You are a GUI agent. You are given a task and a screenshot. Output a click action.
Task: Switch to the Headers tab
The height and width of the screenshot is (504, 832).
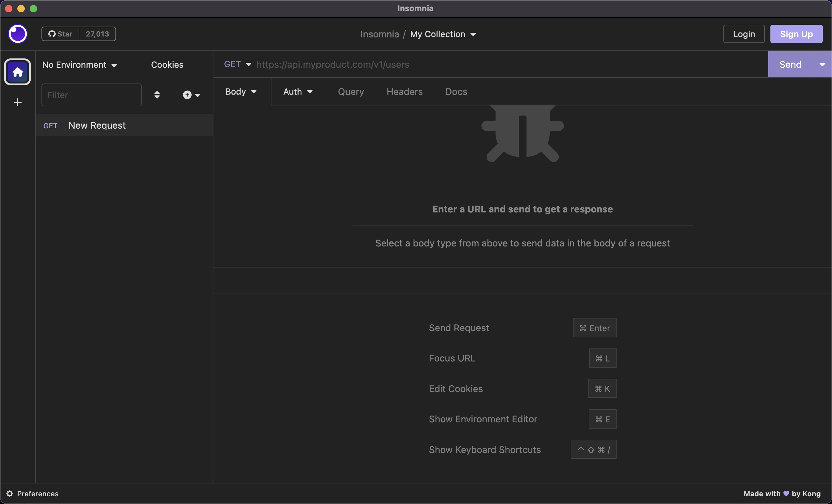click(x=404, y=92)
